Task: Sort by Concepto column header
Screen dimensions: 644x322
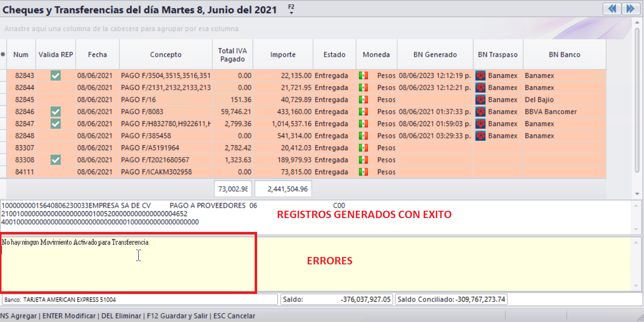Action: coord(166,55)
